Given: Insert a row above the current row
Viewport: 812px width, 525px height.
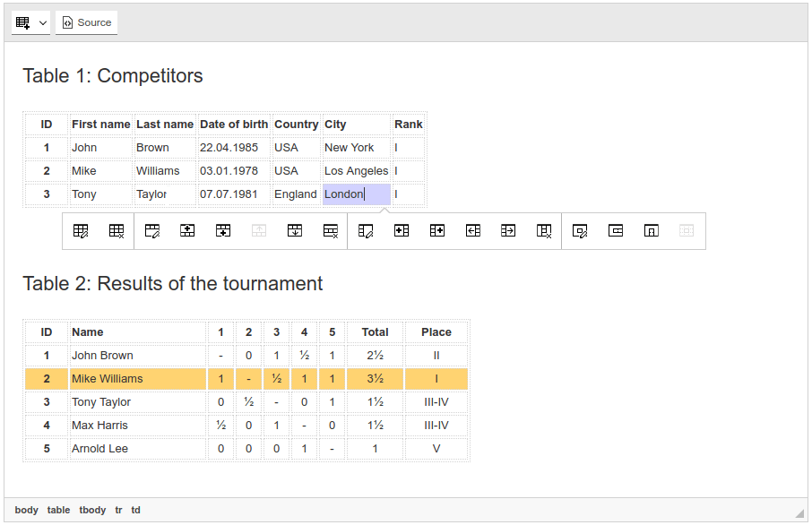Looking at the screenshot, I should (x=186, y=230).
